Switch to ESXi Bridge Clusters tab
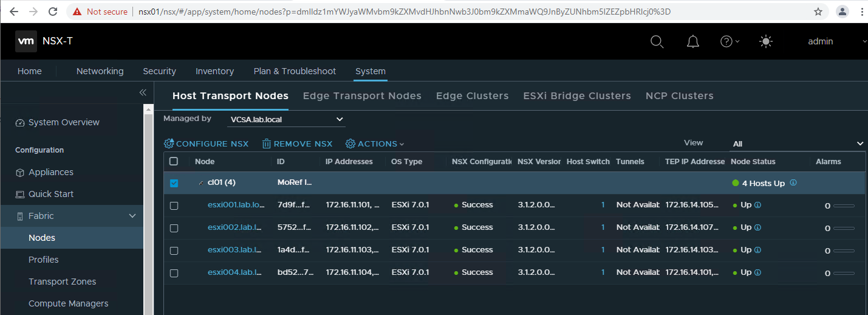Image resolution: width=868 pixels, height=315 pixels. point(577,95)
